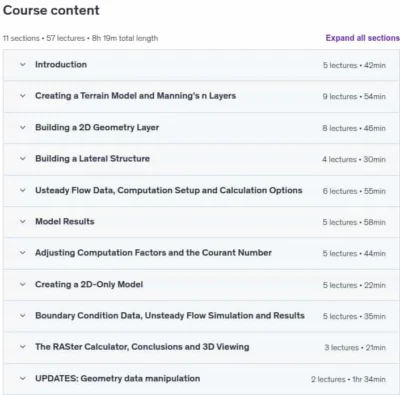Click Building a Lateral Structure title

tap(92, 159)
